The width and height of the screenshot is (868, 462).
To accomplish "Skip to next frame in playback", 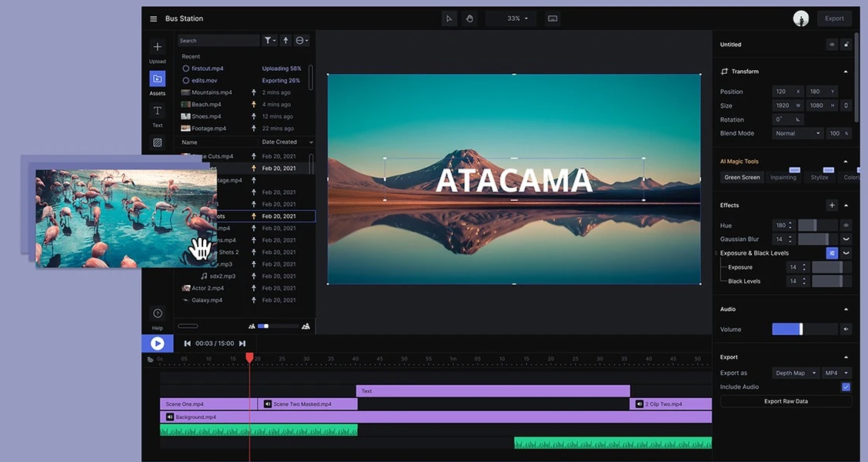I will point(242,343).
